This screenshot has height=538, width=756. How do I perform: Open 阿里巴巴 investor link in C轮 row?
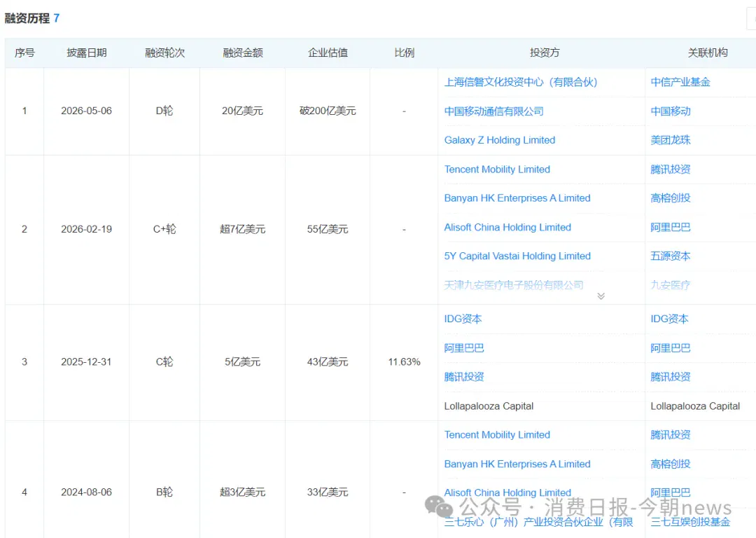point(464,348)
